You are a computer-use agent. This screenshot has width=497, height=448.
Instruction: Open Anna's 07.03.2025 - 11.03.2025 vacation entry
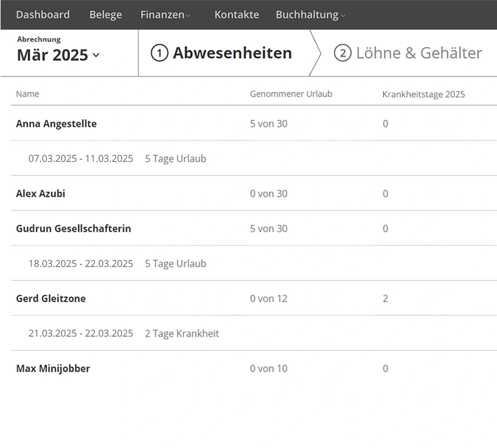81,159
